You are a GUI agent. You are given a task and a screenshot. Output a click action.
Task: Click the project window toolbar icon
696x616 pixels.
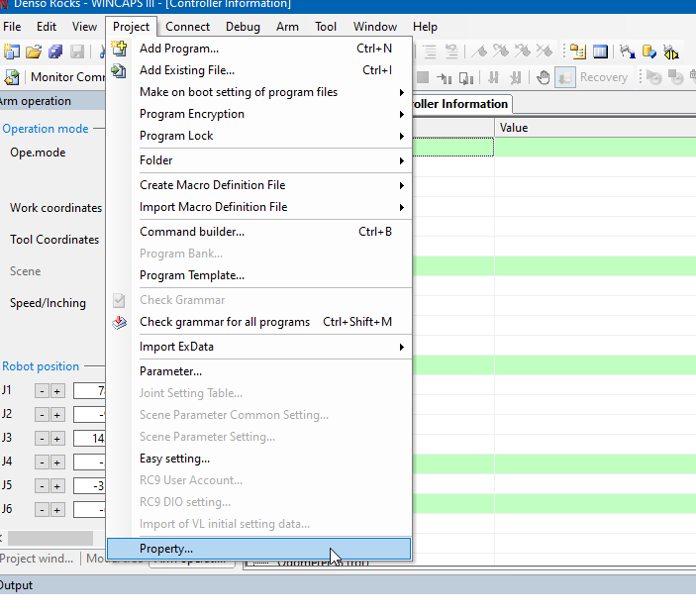(577, 51)
